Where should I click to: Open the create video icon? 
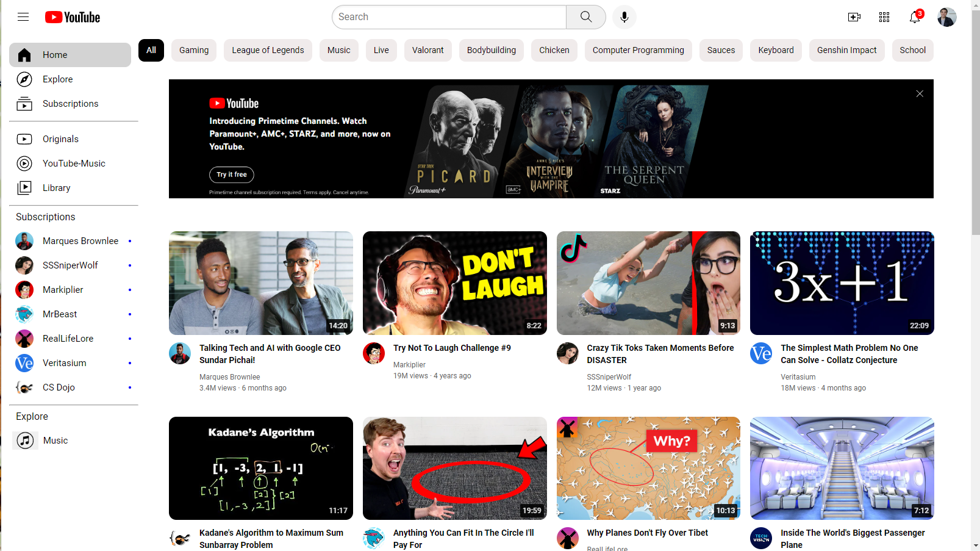(x=854, y=17)
